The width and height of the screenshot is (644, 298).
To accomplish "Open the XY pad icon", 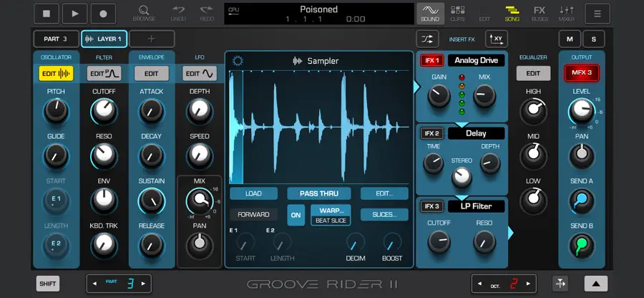I will click(497, 39).
